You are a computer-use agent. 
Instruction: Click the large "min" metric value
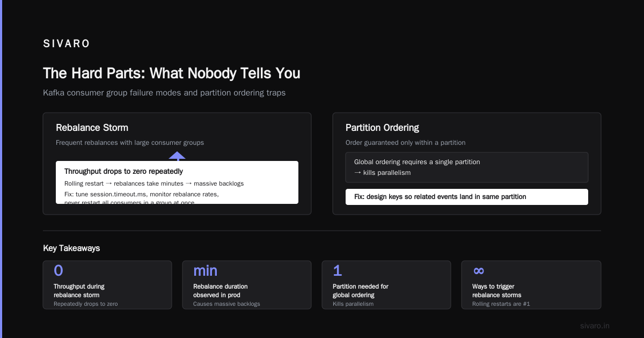pos(205,271)
